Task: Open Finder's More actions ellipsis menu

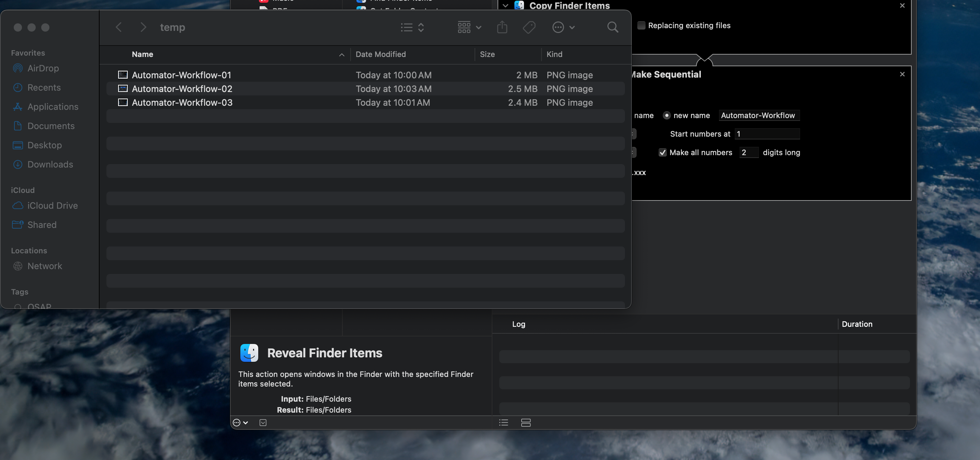Action: pyautogui.click(x=563, y=27)
